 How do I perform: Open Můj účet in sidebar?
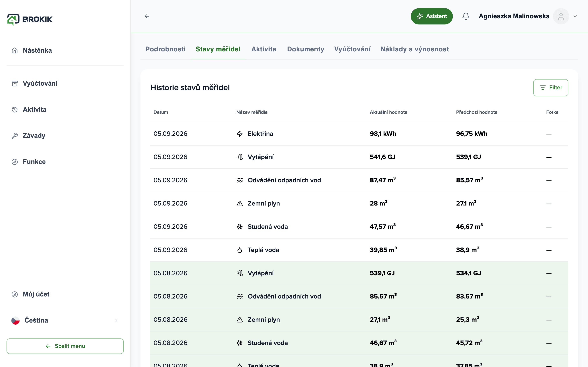coord(36,294)
